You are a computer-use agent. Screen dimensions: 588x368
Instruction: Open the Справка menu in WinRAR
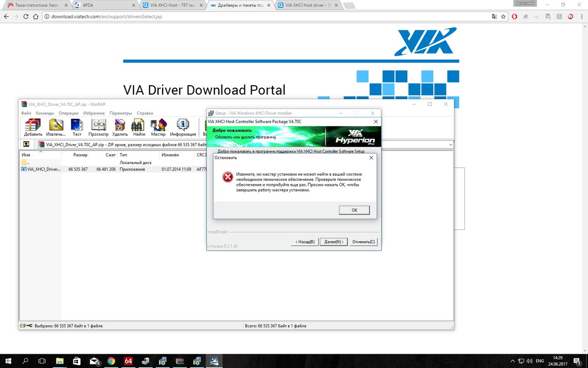[x=145, y=113]
